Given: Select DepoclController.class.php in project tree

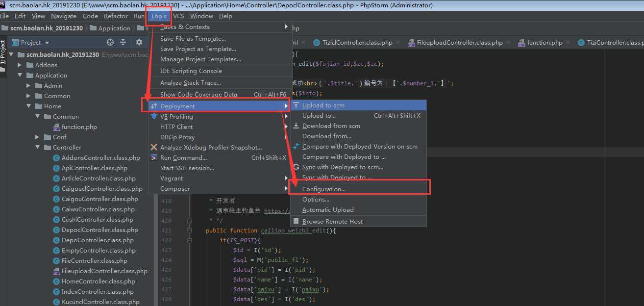Looking at the screenshot, I should pyautogui.click(x=100, y=230).
